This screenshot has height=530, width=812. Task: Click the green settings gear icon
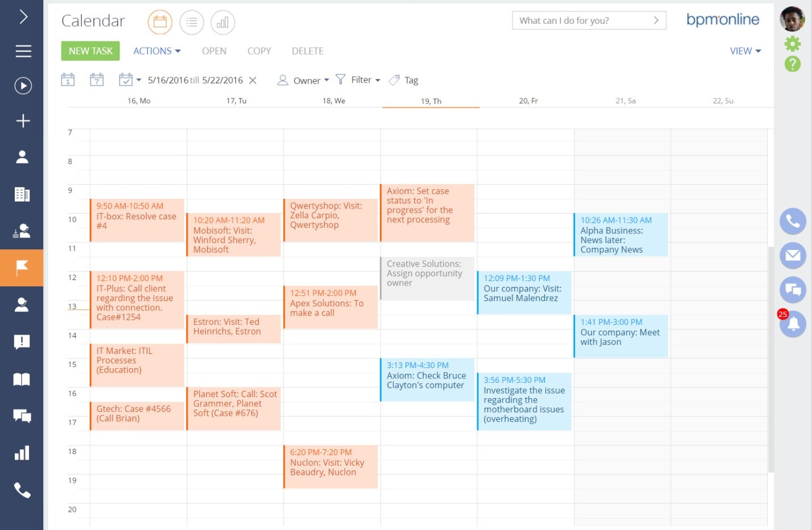[x=792, y=44]
